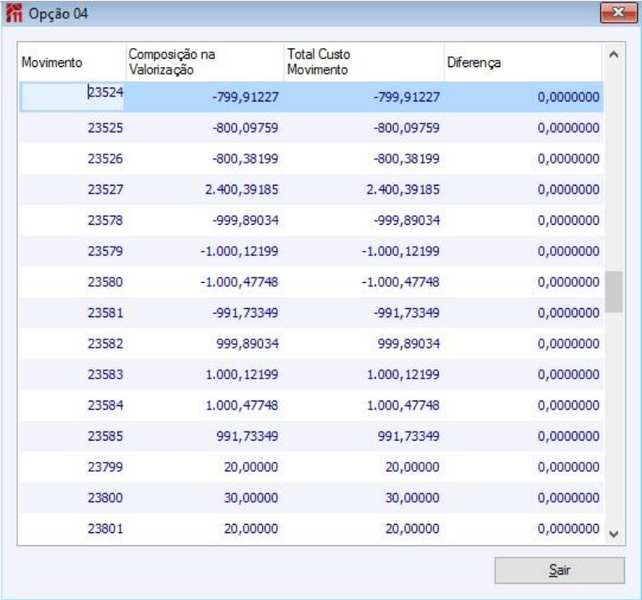The image size is (642, 600).
Task: Click Composição value -800,09759 in row 23525
Action: point(245,128)
